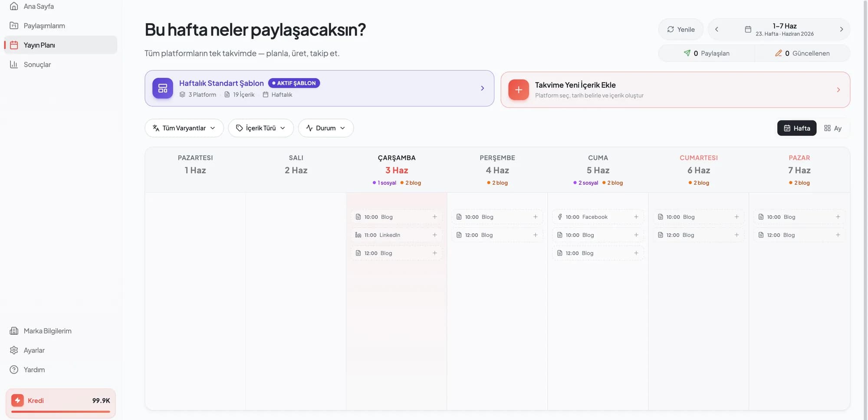Click the 99.9K credit value
868x420 pixels.
[x=101, y=400]
